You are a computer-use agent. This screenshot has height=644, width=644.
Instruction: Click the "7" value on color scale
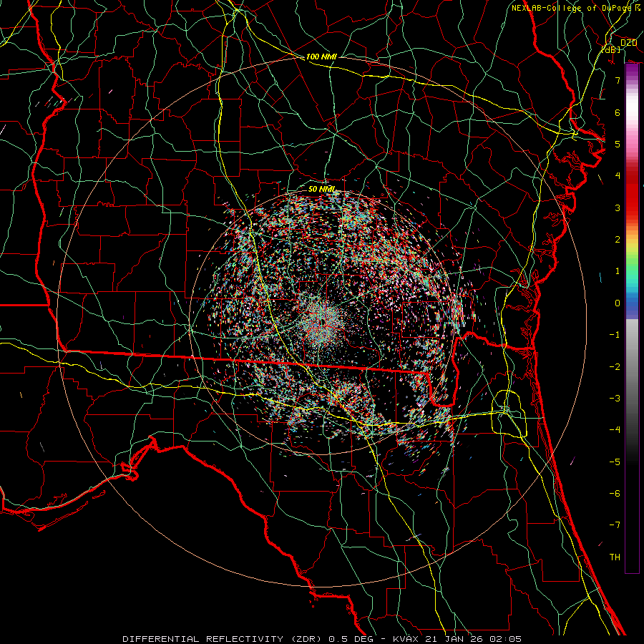(618, 80)
